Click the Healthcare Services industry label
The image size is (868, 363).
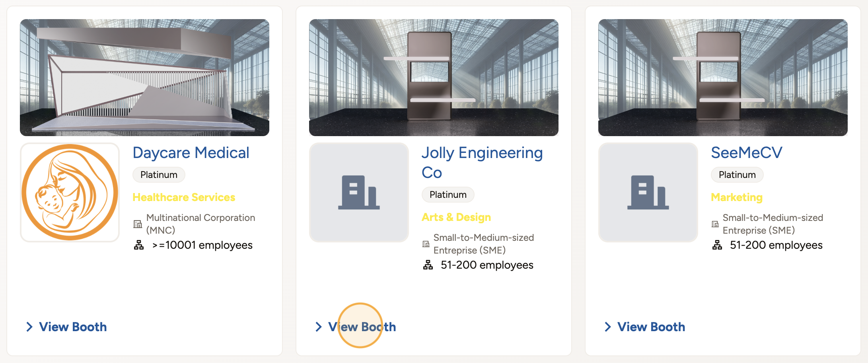click(x=184, y=197)
